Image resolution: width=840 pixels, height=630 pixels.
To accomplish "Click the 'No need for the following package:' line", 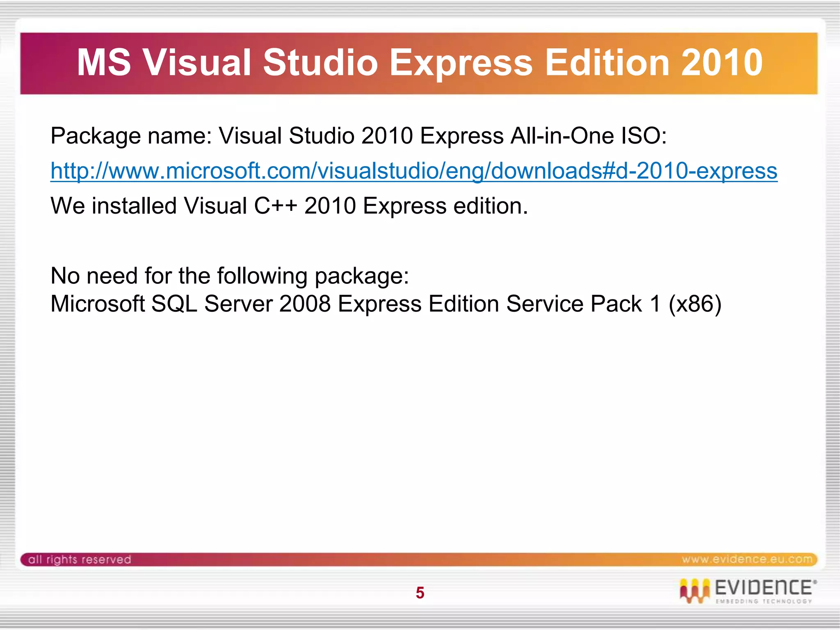I will pos(230,276).
